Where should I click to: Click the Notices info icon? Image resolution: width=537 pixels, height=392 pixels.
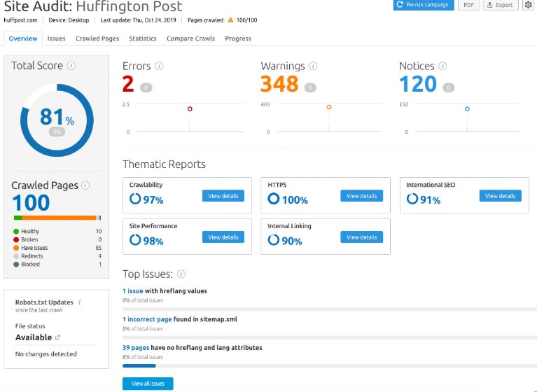442,66
